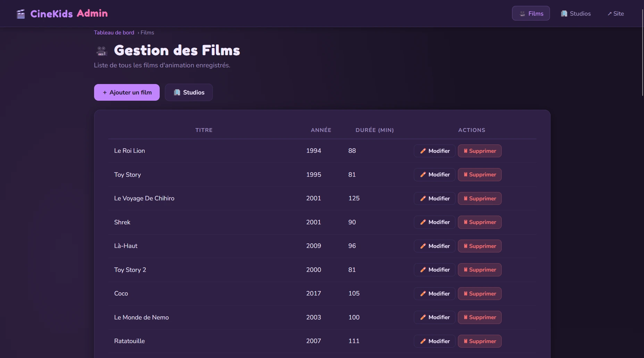This screenshot has width=644, height=358.
Task: Click duration value 125
Action: 354,198
